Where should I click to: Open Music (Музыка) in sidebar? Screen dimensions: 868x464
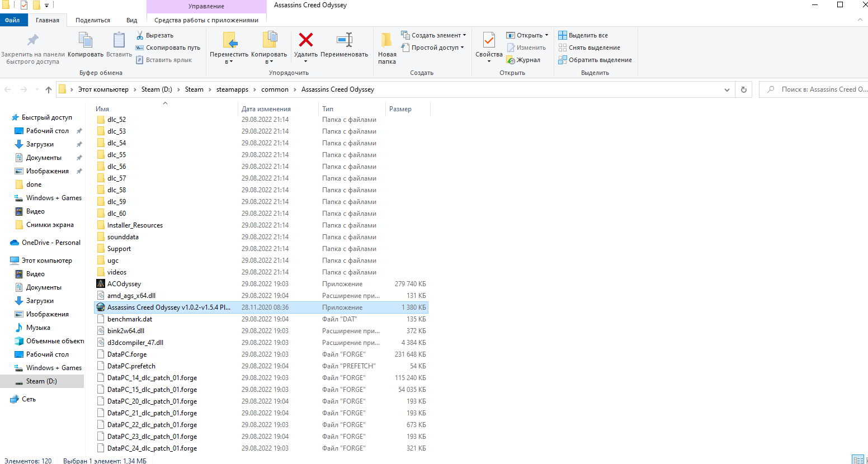tap(33, 328)
